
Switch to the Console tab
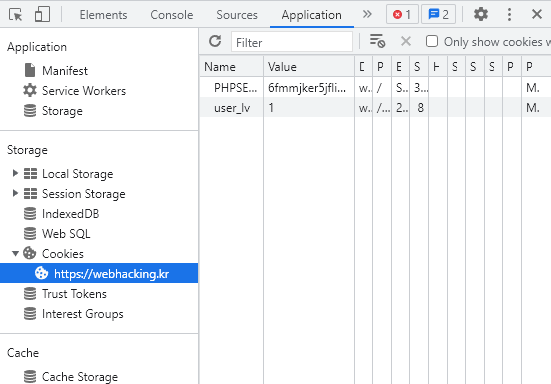coord(171,15)
